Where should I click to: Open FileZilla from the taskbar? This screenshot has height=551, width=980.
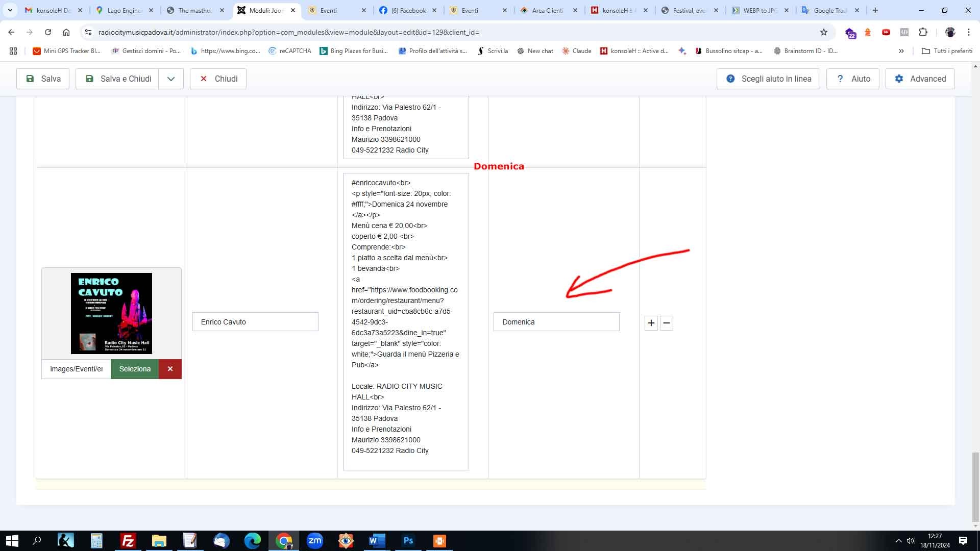click(x=128, y=540)
